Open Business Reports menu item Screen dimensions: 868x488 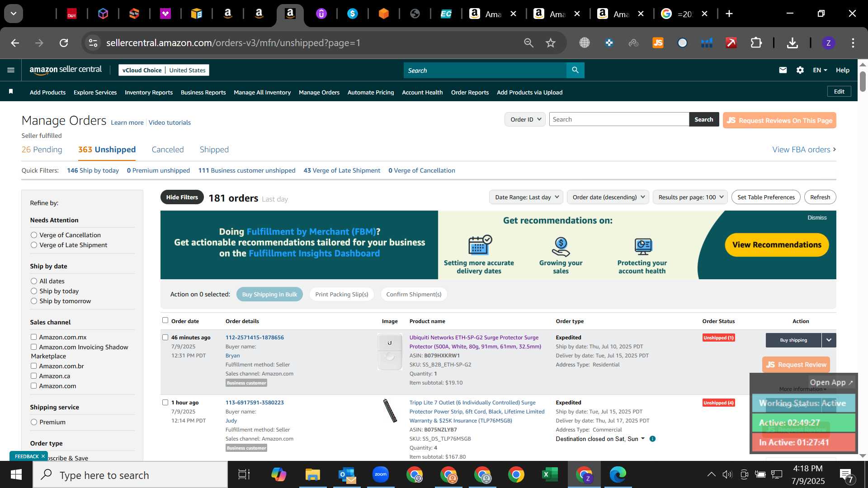click(x=203, y=92)
